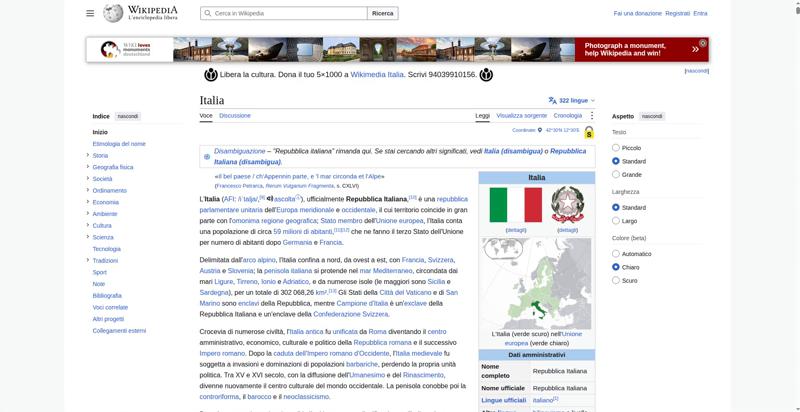
Task: Choose the Scuro color theme
Action: click(616, 280)
